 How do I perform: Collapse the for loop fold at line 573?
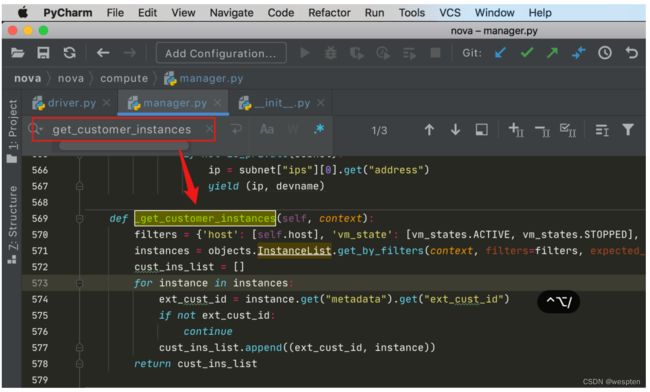[x=80, y=283]
